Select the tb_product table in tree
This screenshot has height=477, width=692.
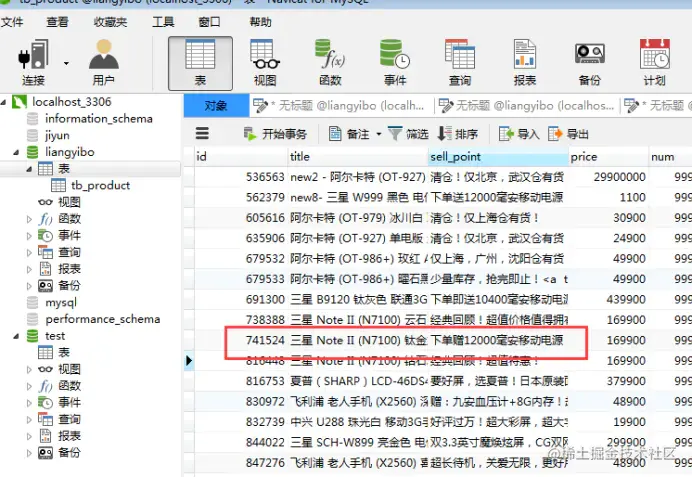[x=100, y=185]
